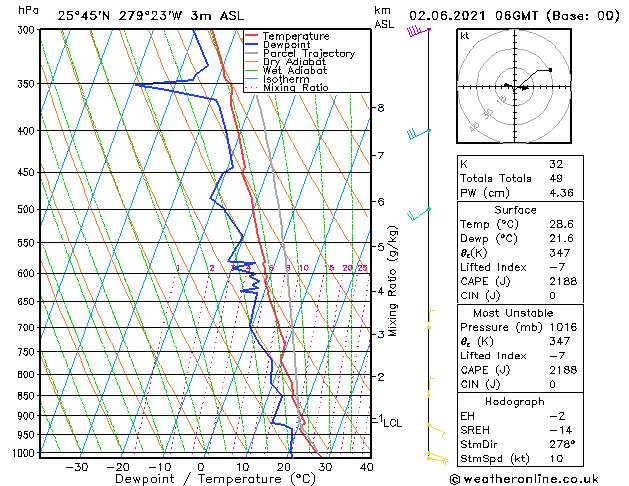Click the purple wind barb at 300 hPa
Viewport: 629px width, 486px height.
pyautogui.click(x=418, y=31)
